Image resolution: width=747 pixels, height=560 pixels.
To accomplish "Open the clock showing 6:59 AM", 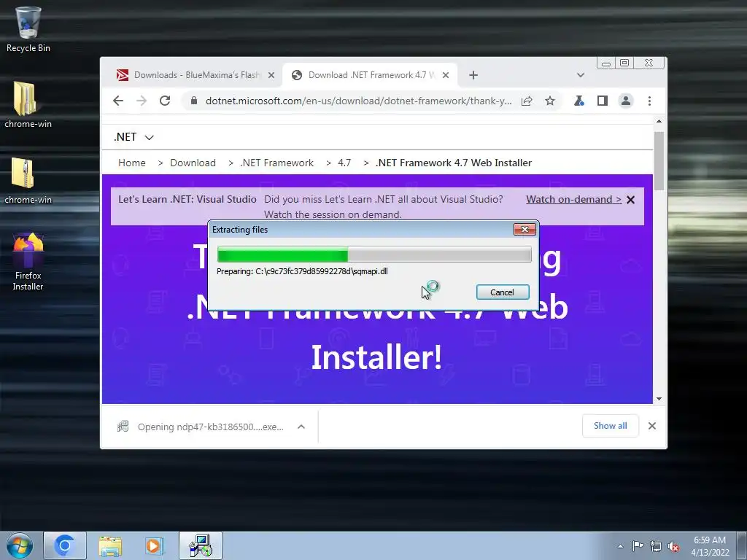I will 710,546.
